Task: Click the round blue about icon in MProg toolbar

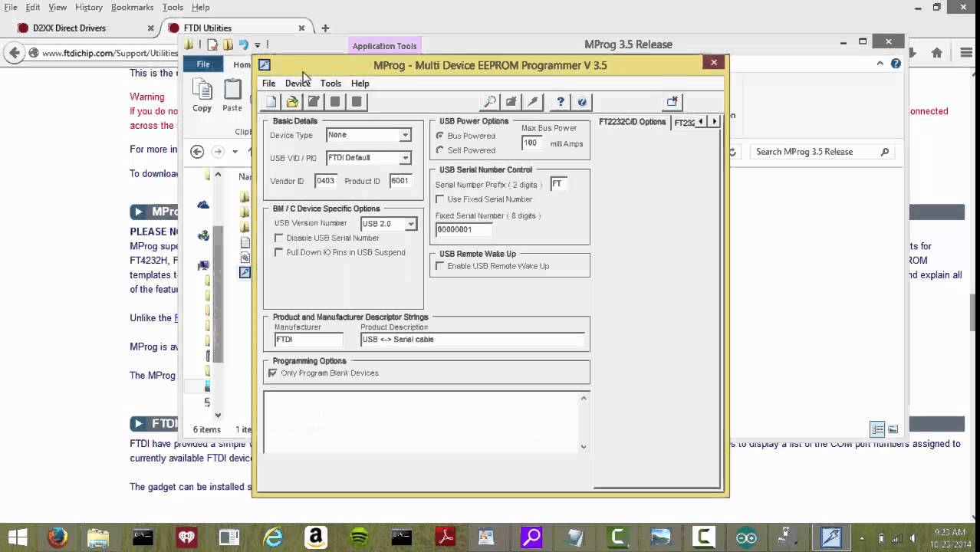Action: click(582, 101)
